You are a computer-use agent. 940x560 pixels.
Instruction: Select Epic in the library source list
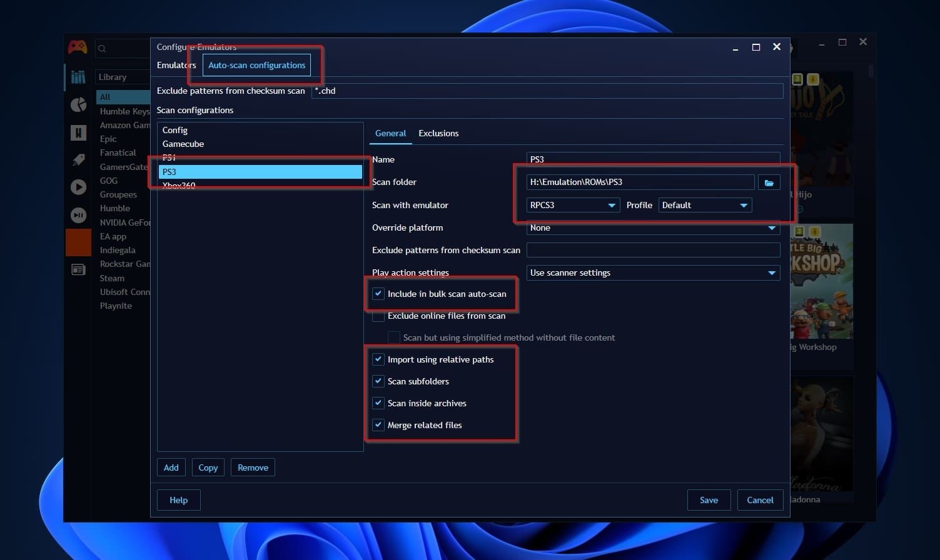108,139
